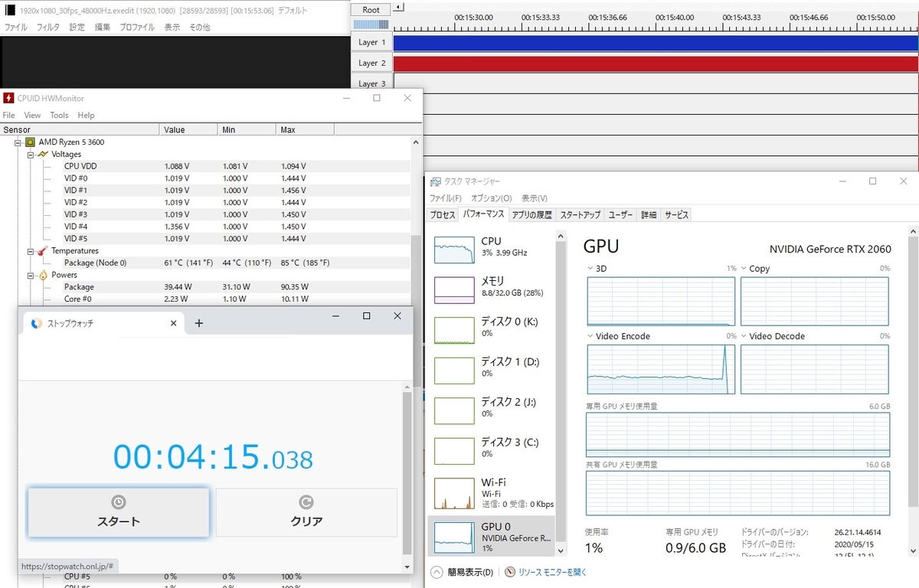This screenshot has width=919, height=588.
Task: Collapse the Voltages tree node
Action: [x=31, y=155]
